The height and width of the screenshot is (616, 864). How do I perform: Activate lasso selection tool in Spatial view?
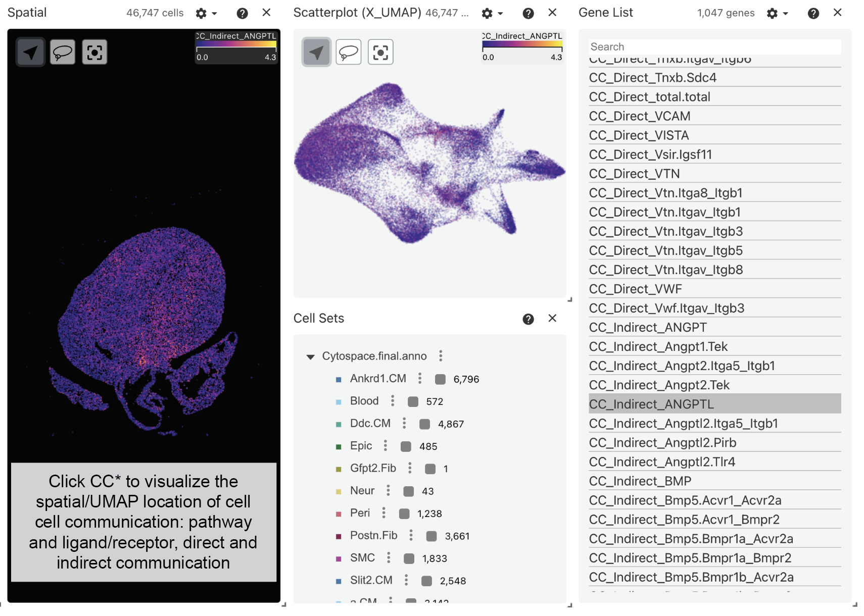63,52
